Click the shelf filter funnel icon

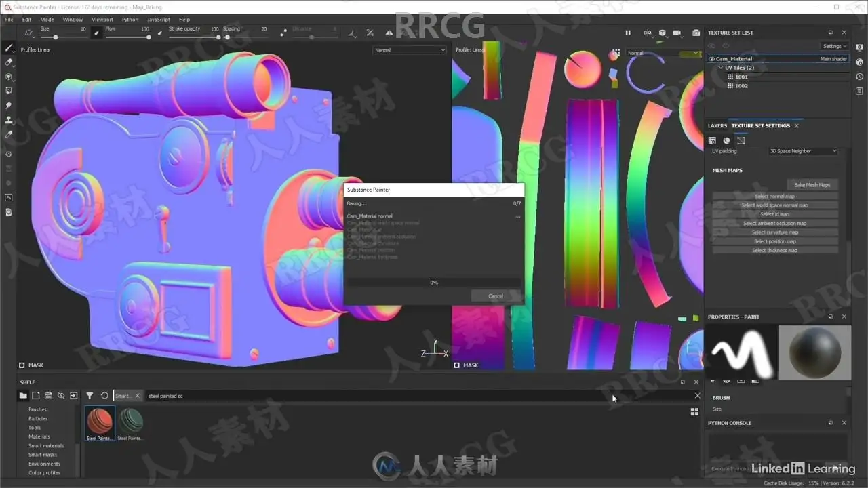(90, 396)
